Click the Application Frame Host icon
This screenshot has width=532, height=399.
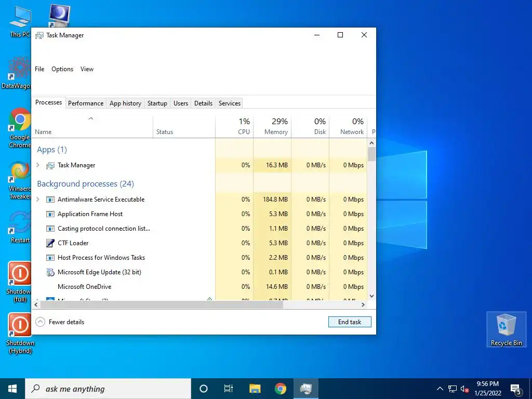click(x=50, y=214)
